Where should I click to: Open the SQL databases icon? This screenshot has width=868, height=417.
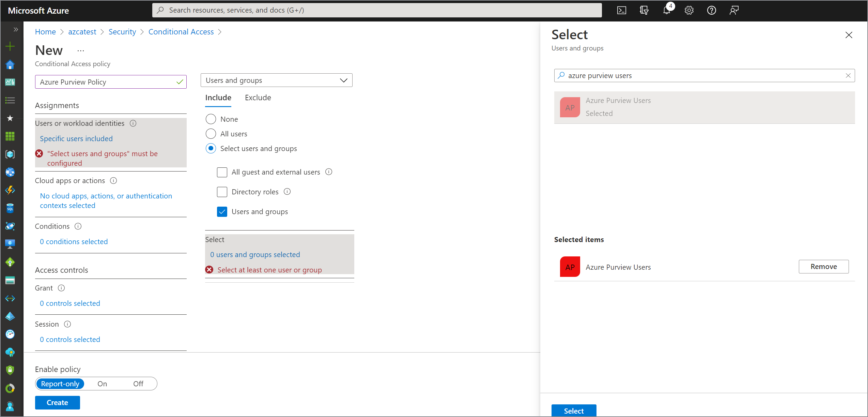[10, 208]
